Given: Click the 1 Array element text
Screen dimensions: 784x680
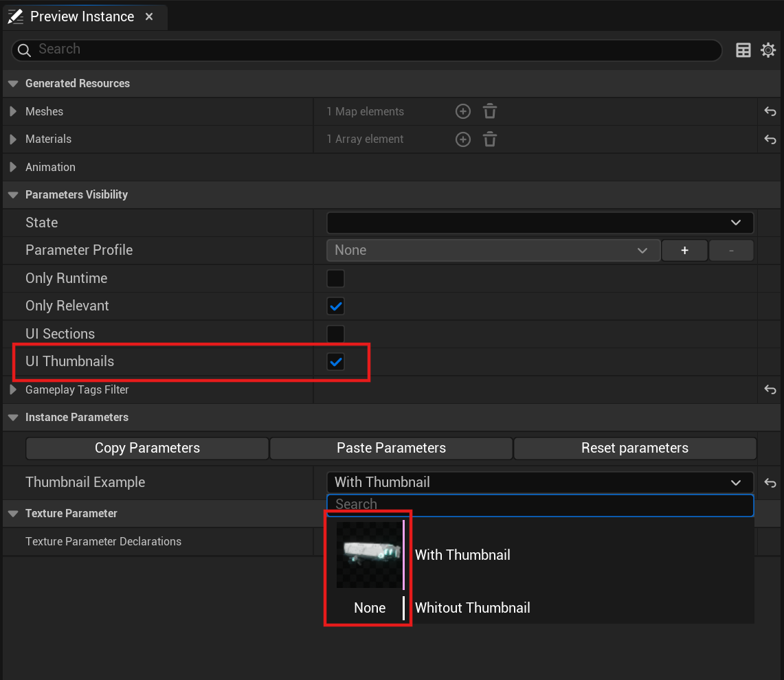Looking at the screenshot, I should [x=365, y=139].
